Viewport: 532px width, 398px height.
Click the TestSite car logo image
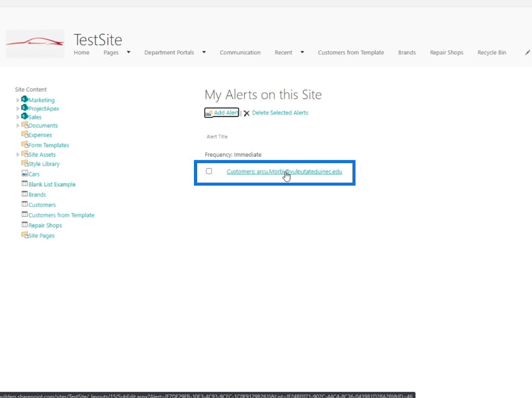(35, 43)
